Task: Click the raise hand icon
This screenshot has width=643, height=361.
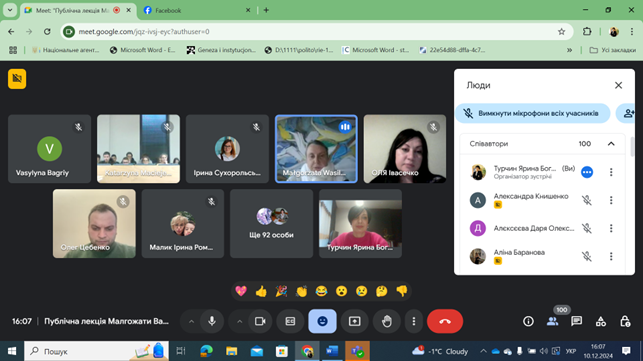Action: [387, 321]
